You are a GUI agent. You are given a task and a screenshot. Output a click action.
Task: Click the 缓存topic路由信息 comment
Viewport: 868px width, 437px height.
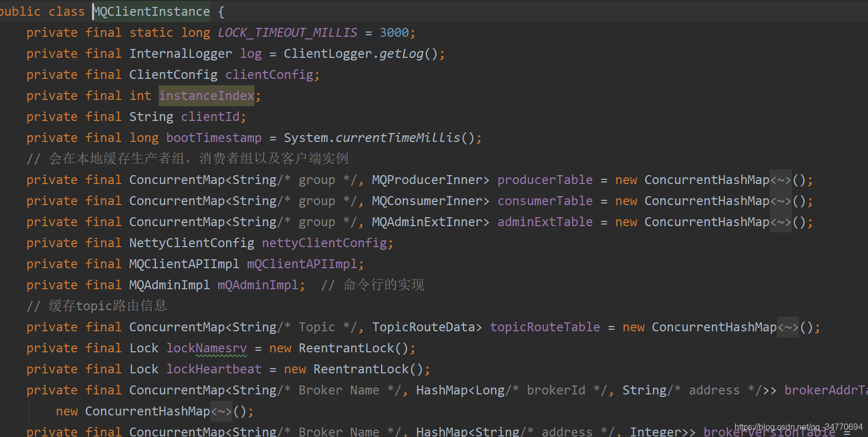click(x=97, y=306)
